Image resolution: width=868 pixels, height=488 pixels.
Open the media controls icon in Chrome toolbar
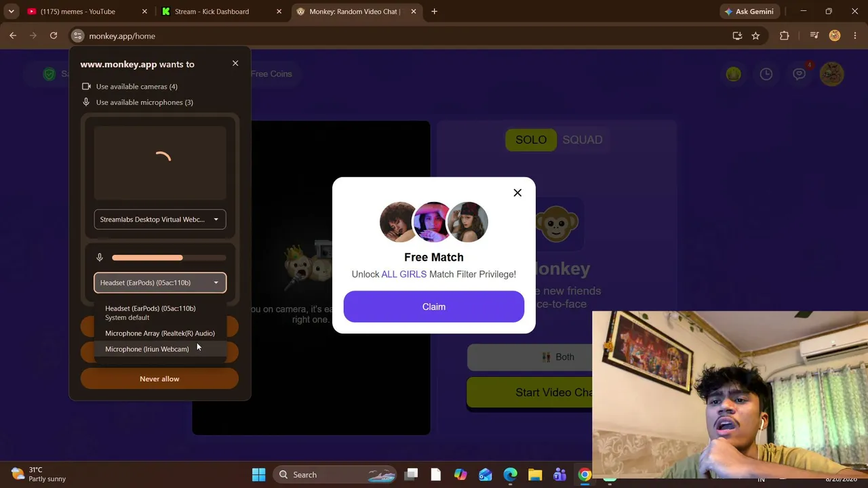pos(814,36)
